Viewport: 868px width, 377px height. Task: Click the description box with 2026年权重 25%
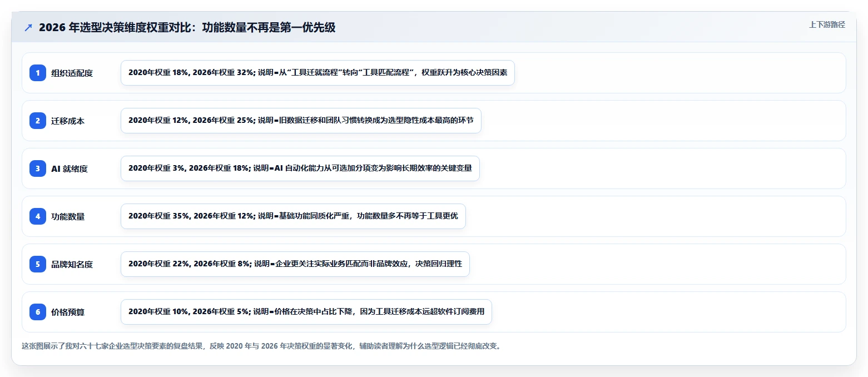point(301,121)
